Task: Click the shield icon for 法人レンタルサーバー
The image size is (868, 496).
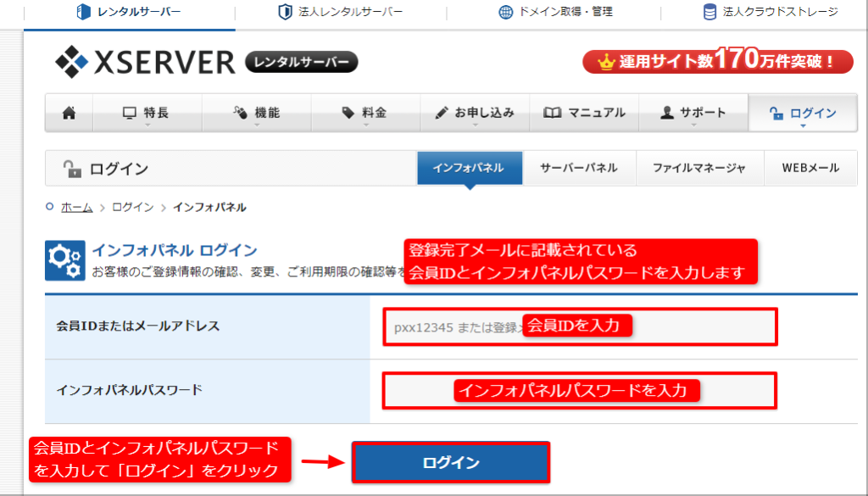Action: (285, 12)
